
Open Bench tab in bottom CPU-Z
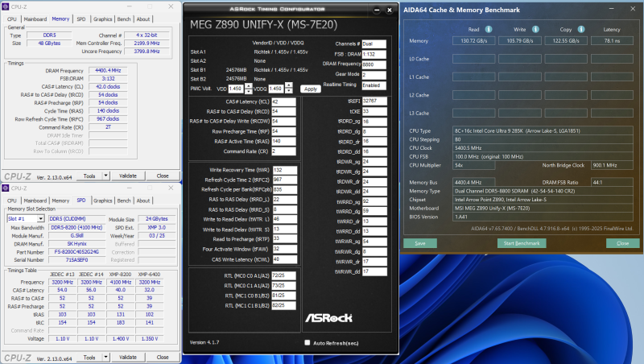point(124,201)
